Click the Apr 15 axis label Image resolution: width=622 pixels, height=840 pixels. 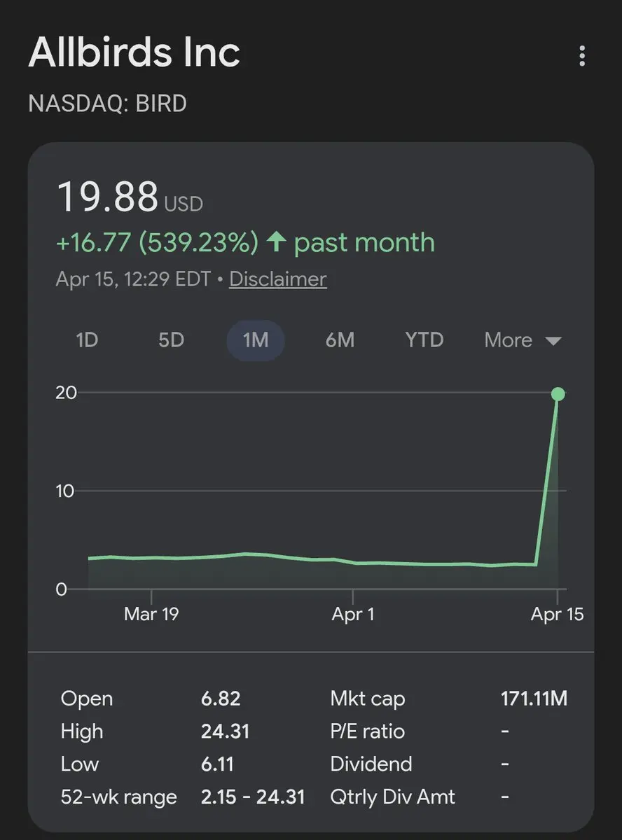click(557, 614)
